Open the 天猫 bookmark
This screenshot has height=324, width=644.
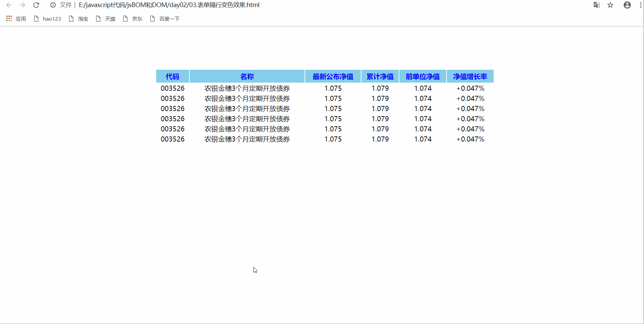point(106,19)
